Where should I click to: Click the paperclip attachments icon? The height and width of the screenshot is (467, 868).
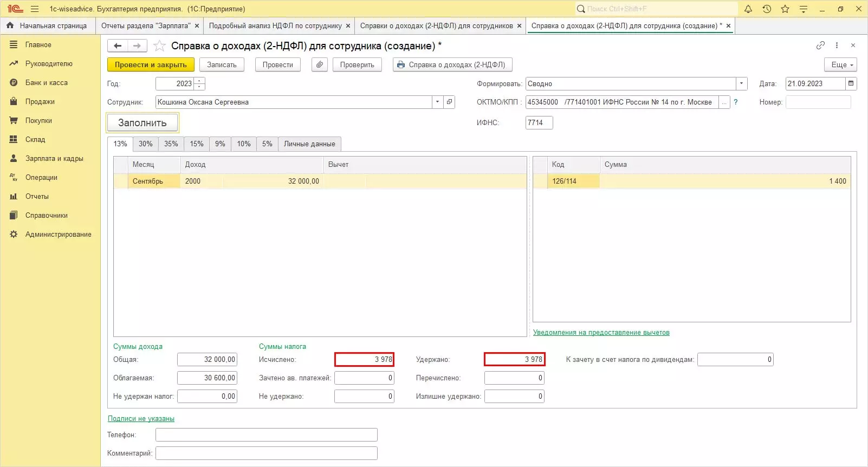[x=320, y=64]
